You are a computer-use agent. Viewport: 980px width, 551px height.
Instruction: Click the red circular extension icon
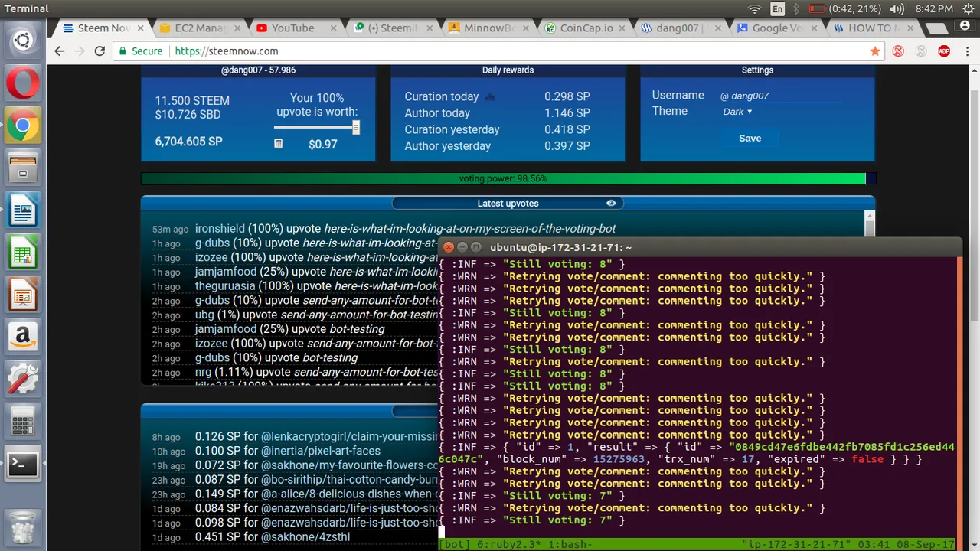coord(898,51)
